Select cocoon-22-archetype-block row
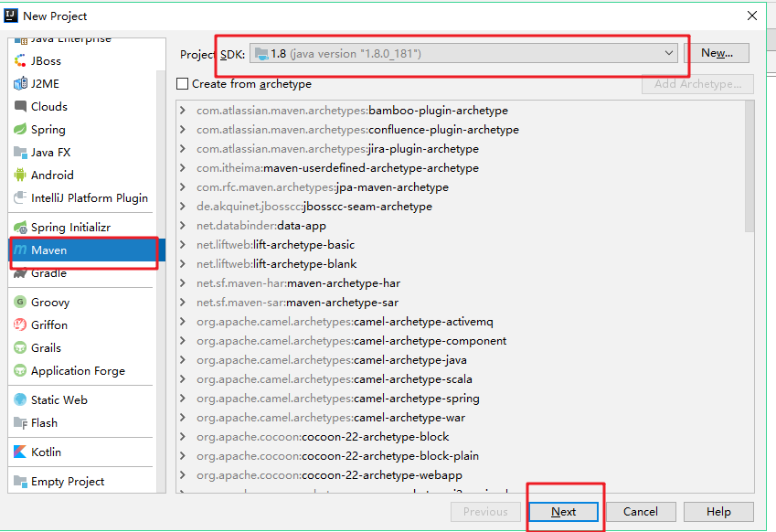This screenshot has width=776, height=532. 461,437
